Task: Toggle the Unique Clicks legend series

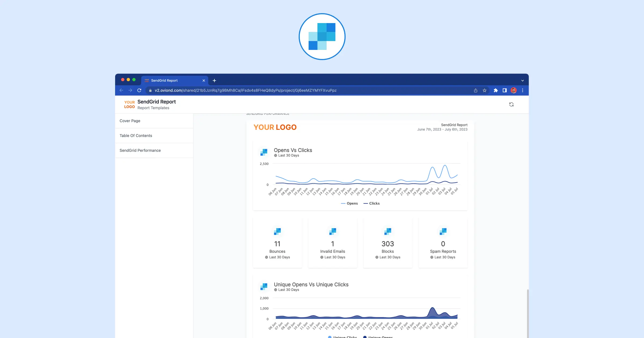Action: coord(342,337)
